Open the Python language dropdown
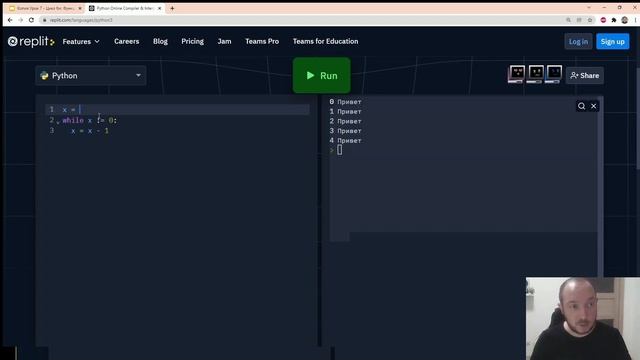Image resolution: width=640 pixels, height=360 pixels. (91, 76)
